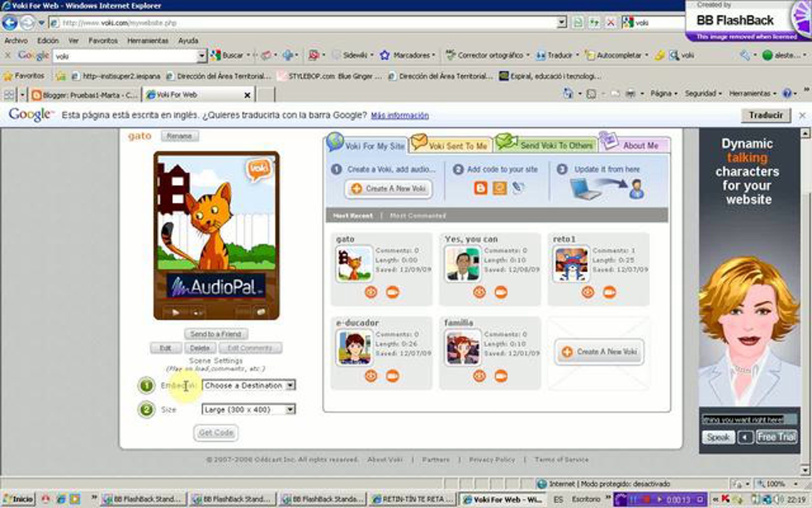The image size is (812, 508).
Task: Click Corrector ortográfico in Google toolbar
Action: [488, 55]
